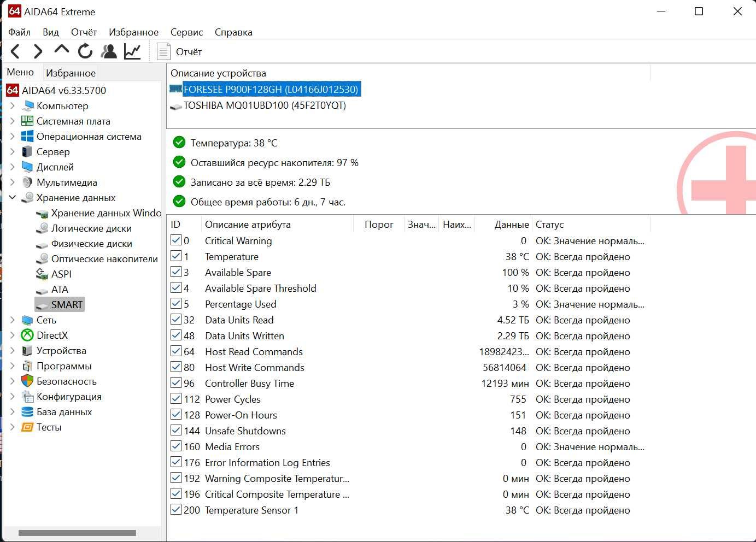Open the Отчёт menu in menu bar

click(84, 32)
